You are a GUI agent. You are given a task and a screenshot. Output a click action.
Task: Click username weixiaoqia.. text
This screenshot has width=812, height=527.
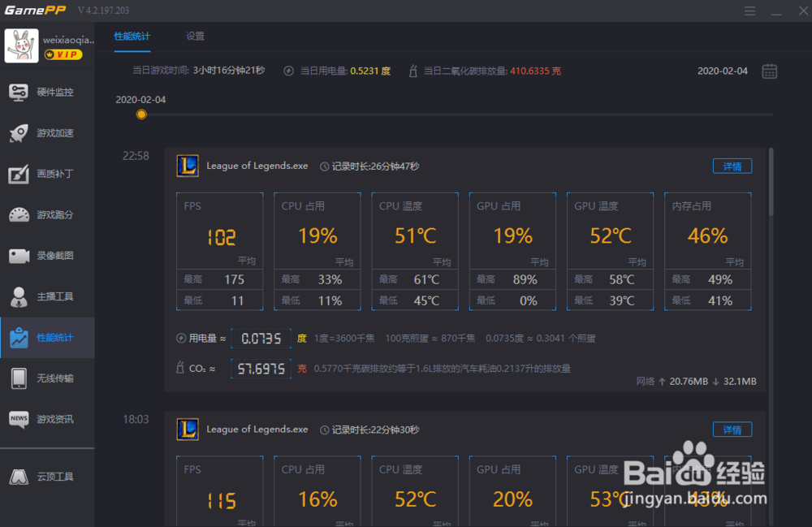(x=68, y=40)
